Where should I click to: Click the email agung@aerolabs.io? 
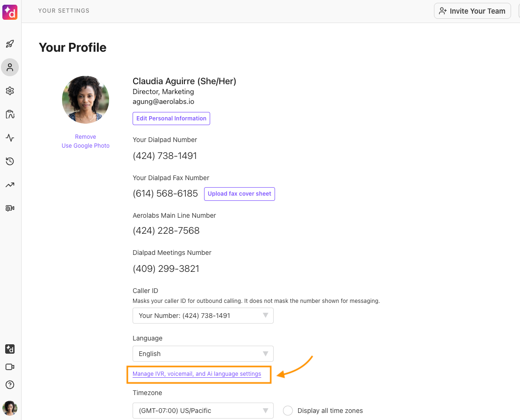pyautogui.click(x=164, y=102)
